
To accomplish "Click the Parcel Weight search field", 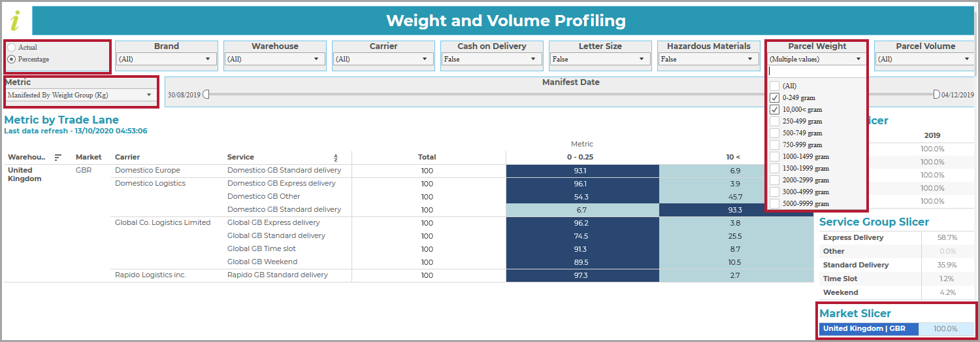I will click(x=817, y=71).
